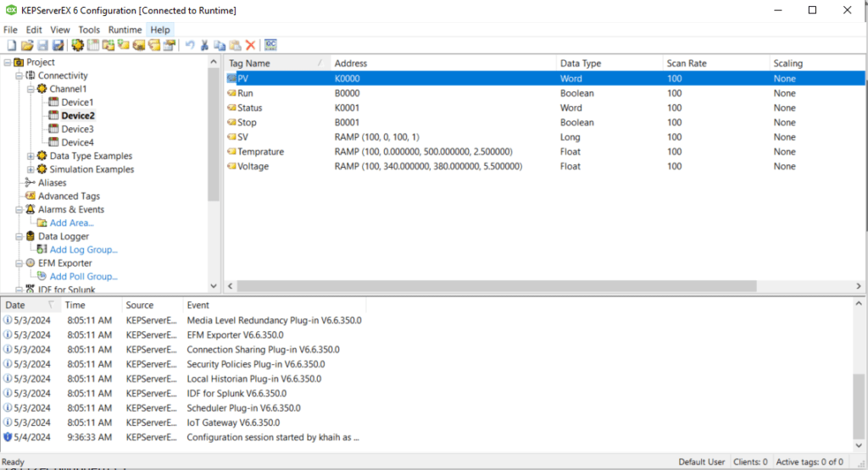The height and width of the screenshot is (470, 868).
Task: Collapse the Alarms & Events node
Action: (x=19, y=209)
